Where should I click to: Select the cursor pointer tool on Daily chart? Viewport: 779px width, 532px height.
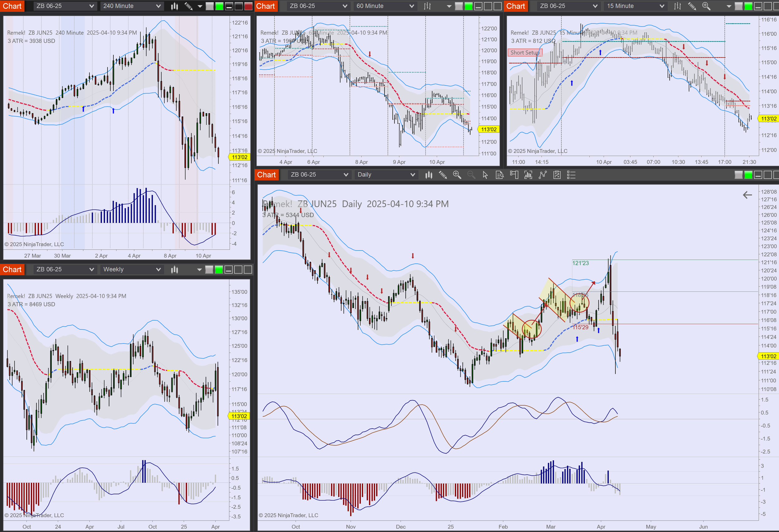485,174
